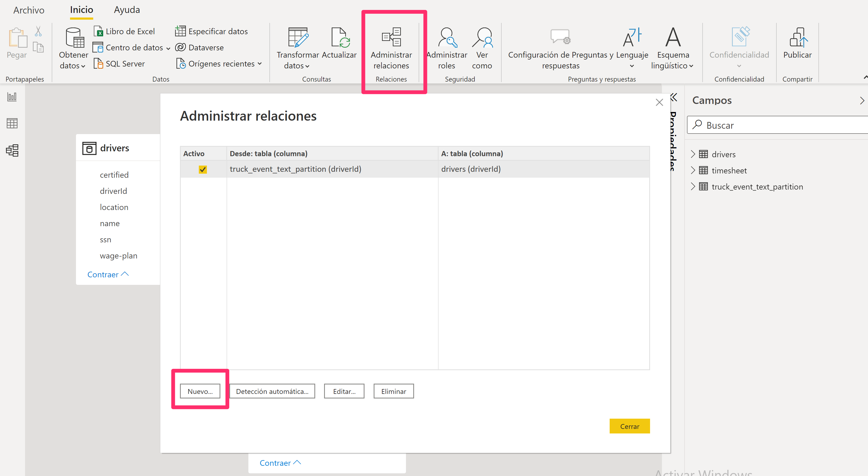Switch to model view in left sidebar
This screenshot has height=476, width=868.
pyautogui.click(x=12, y=150)
